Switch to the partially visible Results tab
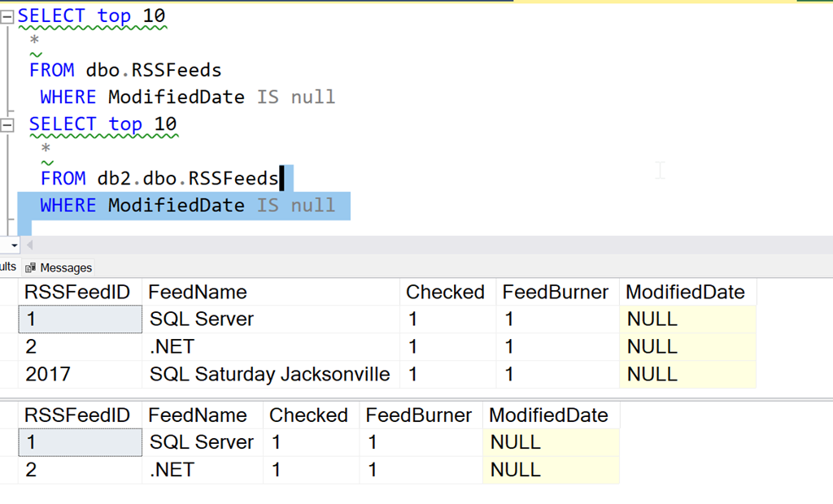Image resolution: width=833 pixels, height=504 pixels. point(8,267)
